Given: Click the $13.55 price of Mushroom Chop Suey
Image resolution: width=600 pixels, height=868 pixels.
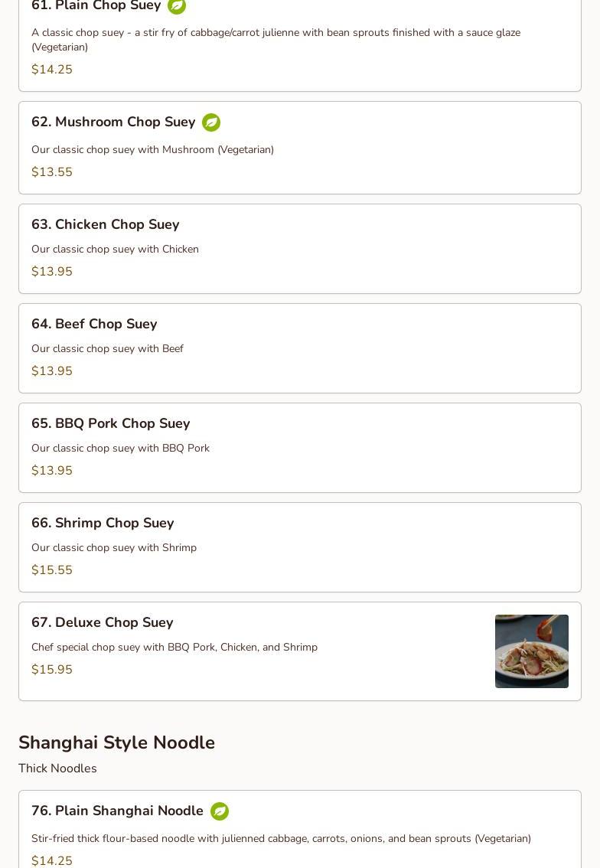Looking at the screenshot, I should tap(52, 172).
